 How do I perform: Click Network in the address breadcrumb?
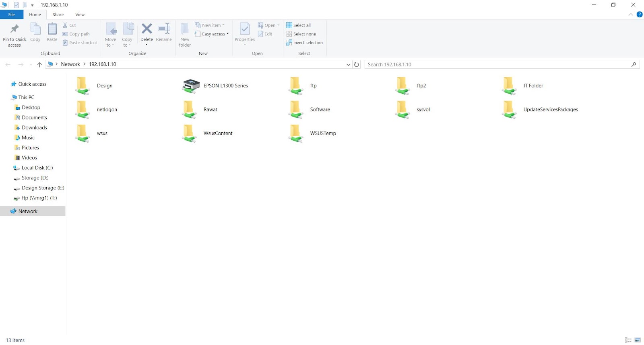pyautogui.click(x=70, y=64)
